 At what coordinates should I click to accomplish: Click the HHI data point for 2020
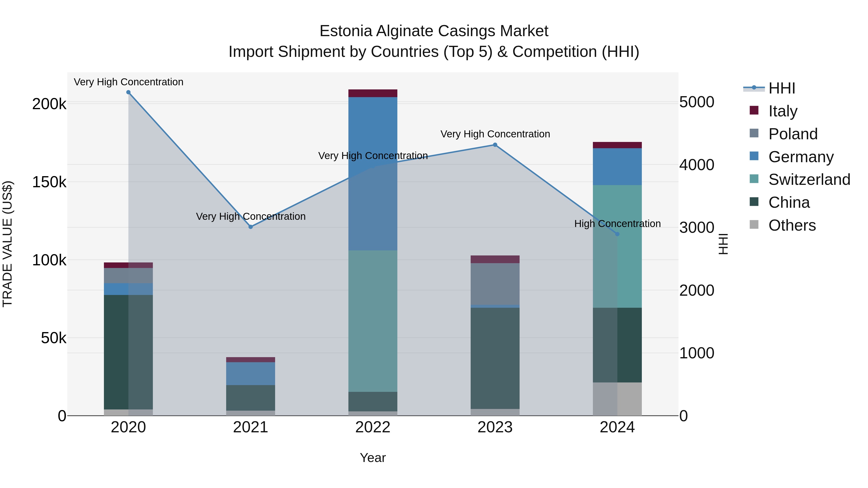click(x=128, y=92)
